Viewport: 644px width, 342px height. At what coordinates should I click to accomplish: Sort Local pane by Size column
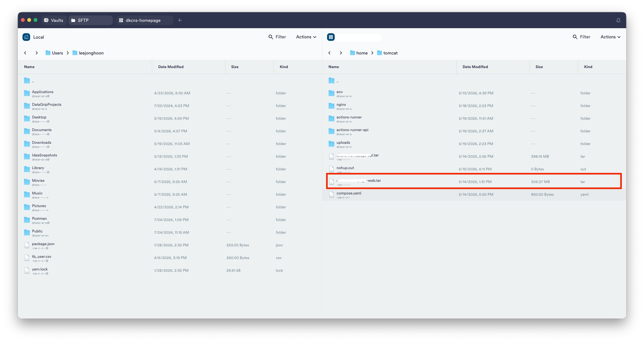pyautogui.click(x=249, y=67)
